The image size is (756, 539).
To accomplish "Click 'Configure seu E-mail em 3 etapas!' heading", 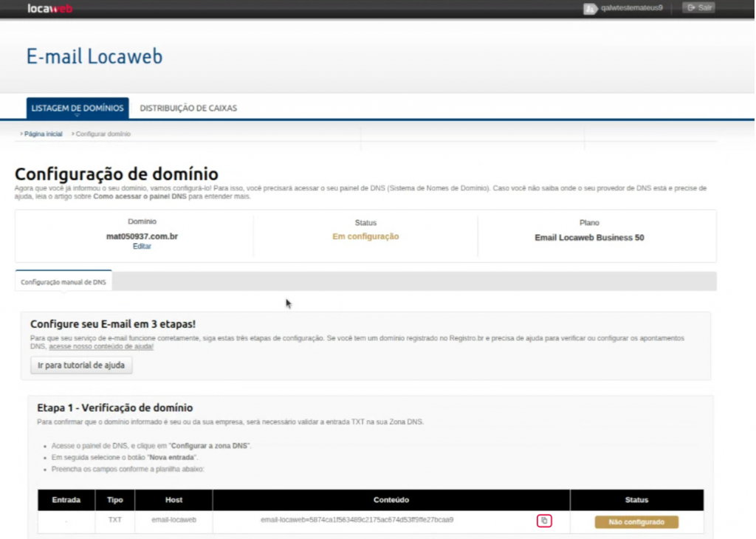I will pos(113,324).
